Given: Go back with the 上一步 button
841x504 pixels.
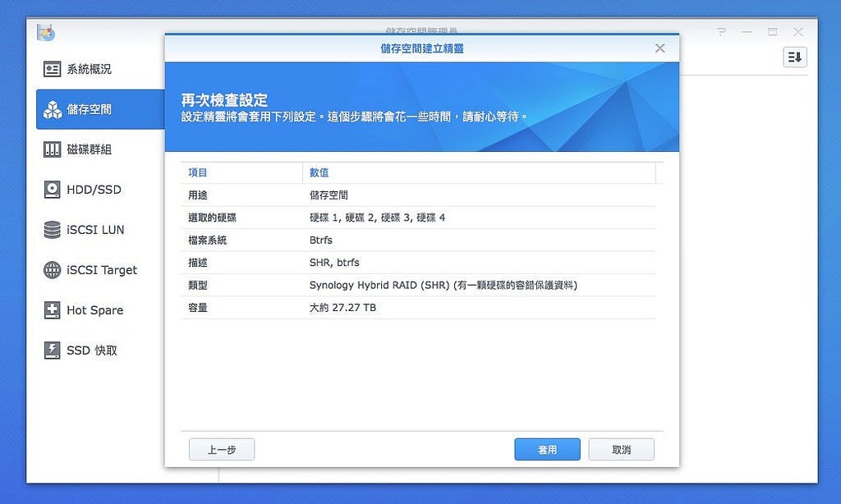Looking at the screenshot, I should (x=222, y=450).
